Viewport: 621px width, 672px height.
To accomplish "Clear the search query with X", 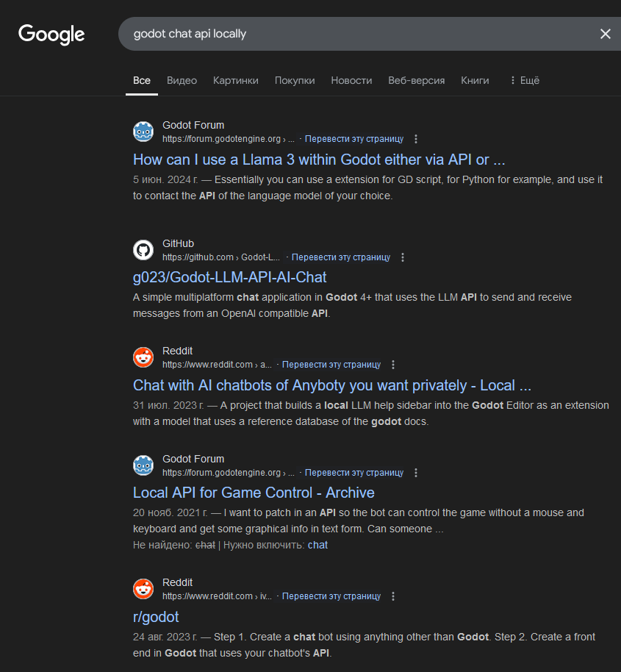I will tap(605, 34).
